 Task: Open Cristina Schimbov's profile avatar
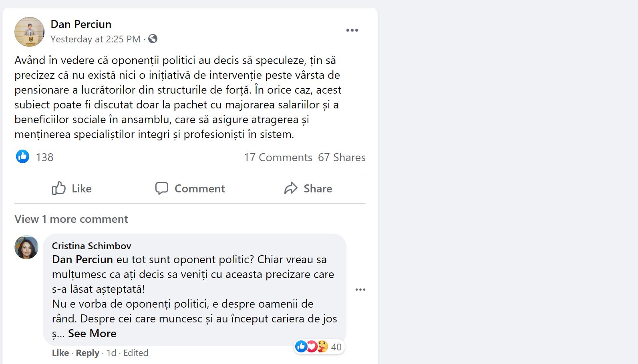coord(26,247)
